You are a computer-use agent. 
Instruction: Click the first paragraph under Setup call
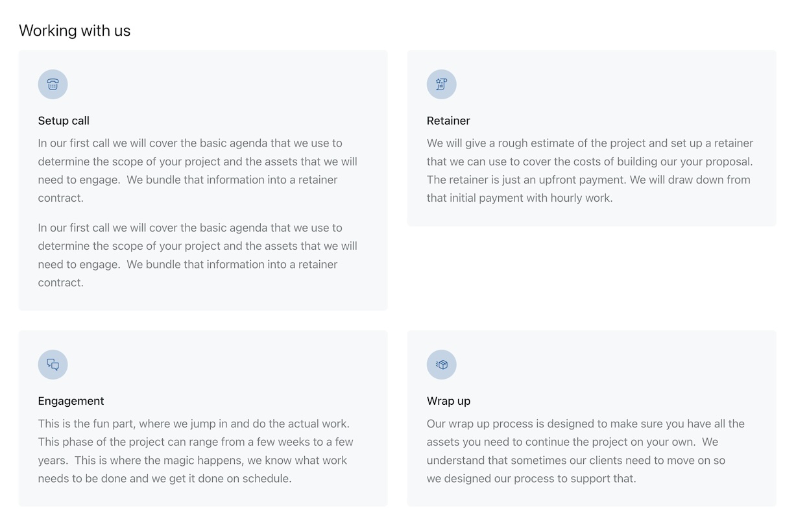click(197, 170)
